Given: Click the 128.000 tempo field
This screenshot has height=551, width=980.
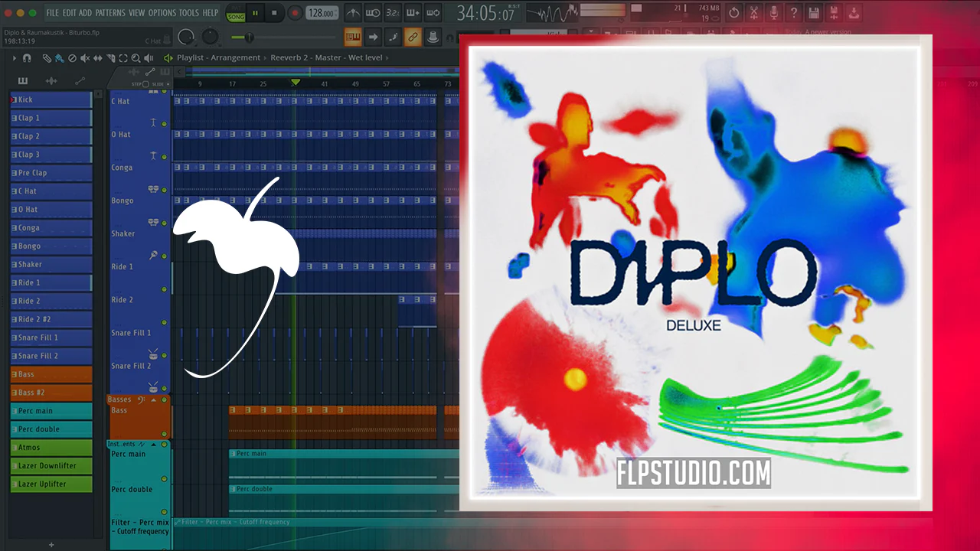Looking at the screenshot, I should click(322, 13).
